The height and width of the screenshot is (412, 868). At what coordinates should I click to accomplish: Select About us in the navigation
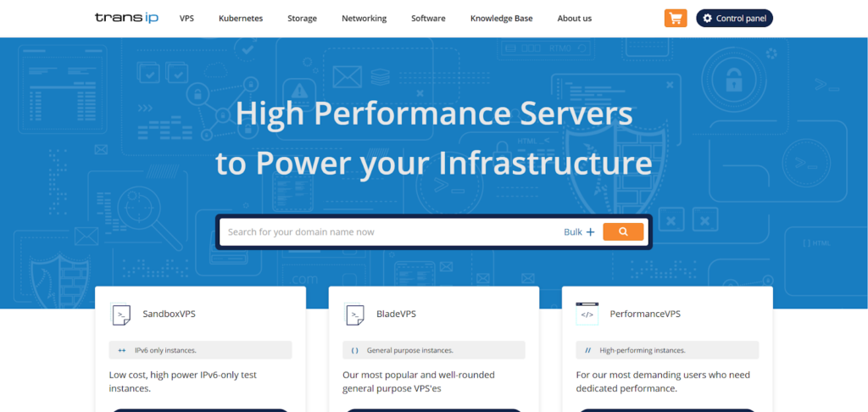point(575,19)
